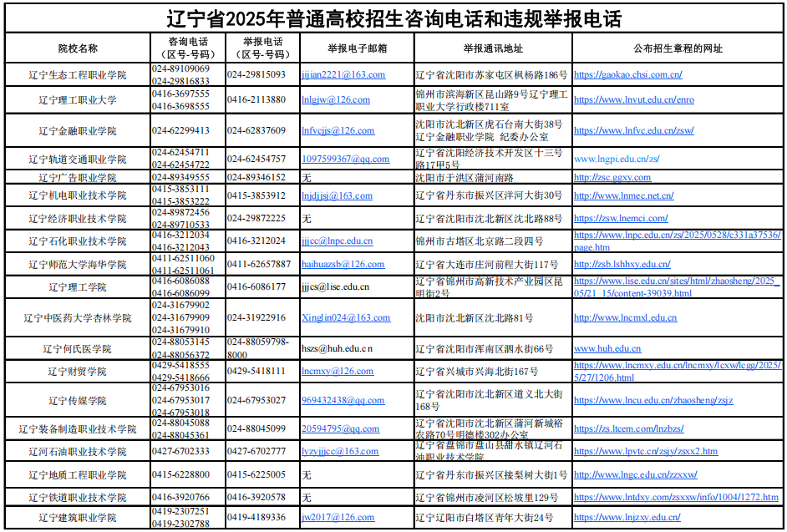Select the cell 辽宁铁道职业技术学院
Image resolution: width=787 pixels, height=532 pixels.
[78, 498]
